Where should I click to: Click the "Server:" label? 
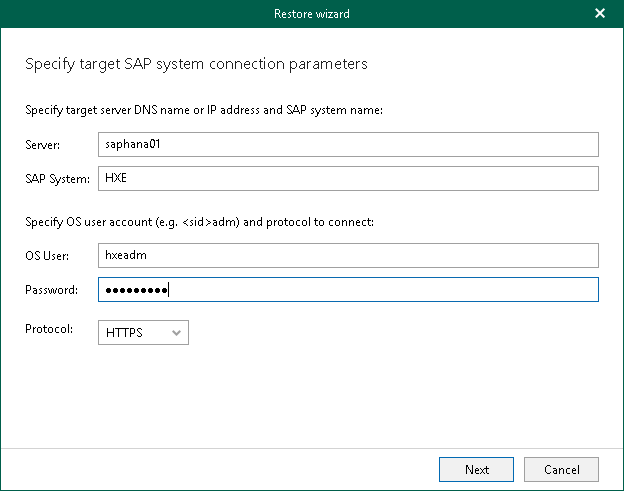pyautogui.click(x=43, y=145)
